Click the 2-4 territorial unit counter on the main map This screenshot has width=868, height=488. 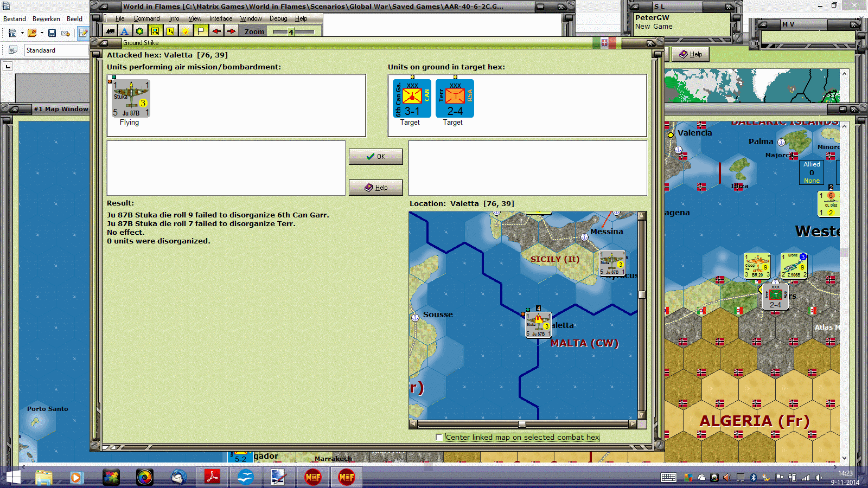click(776, 297)
